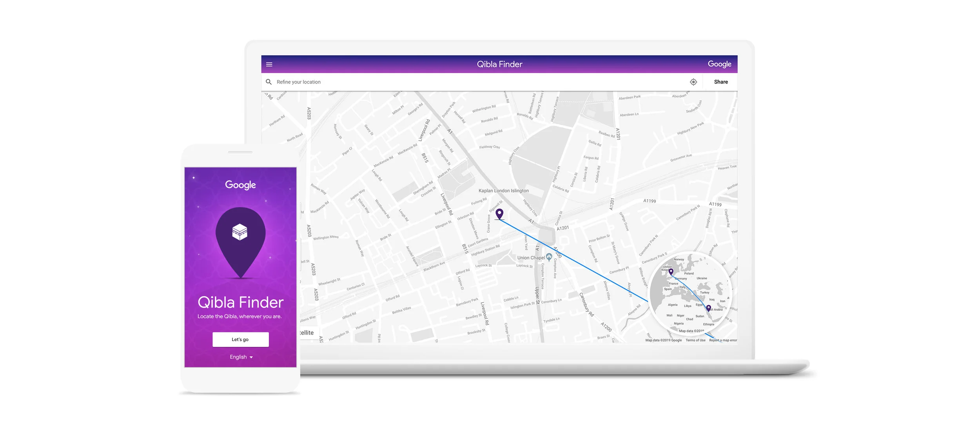Click the Blackthorn Ave street label

(x=434, y=266)
